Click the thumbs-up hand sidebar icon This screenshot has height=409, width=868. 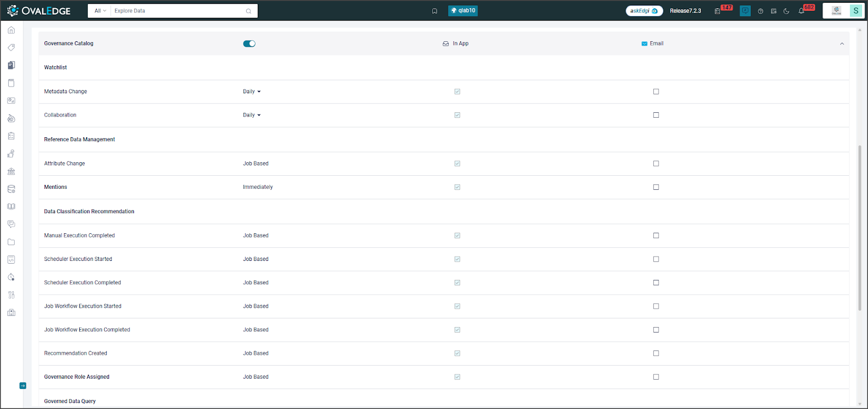pyautogui.click(x=11, y=154)
